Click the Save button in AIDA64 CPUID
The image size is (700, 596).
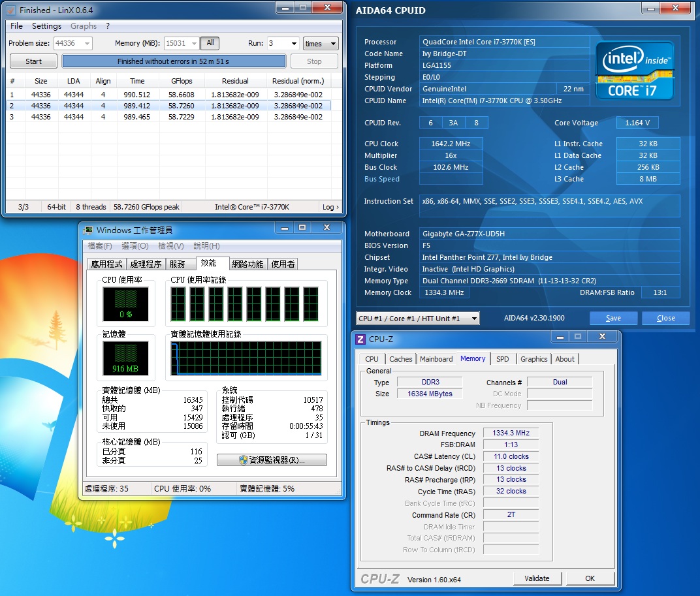point(613,319)
